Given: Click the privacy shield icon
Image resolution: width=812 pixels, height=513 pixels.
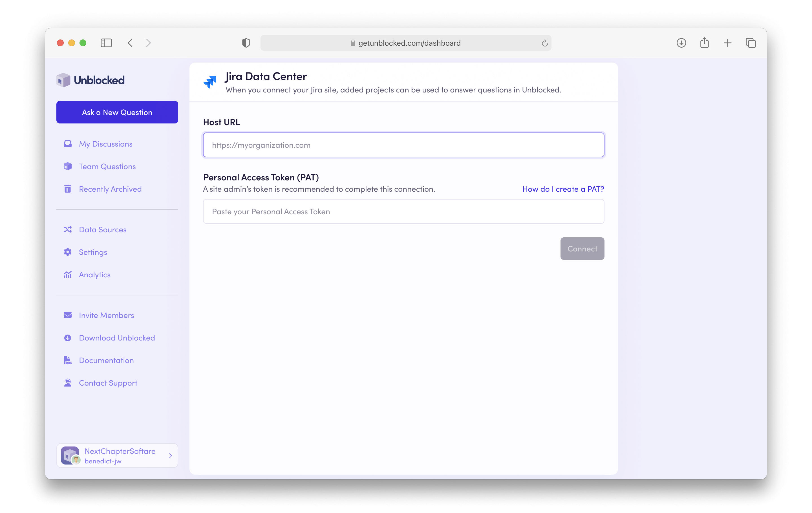Looking at the screenshot, I should click(x=246, y=43).
